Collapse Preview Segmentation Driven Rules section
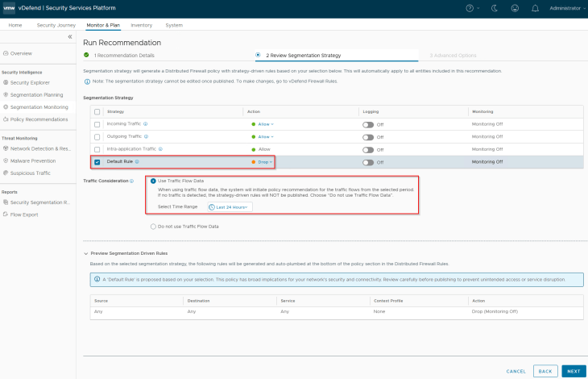Image resolution: width=588 pixels, height=379 pixels. 86,254
